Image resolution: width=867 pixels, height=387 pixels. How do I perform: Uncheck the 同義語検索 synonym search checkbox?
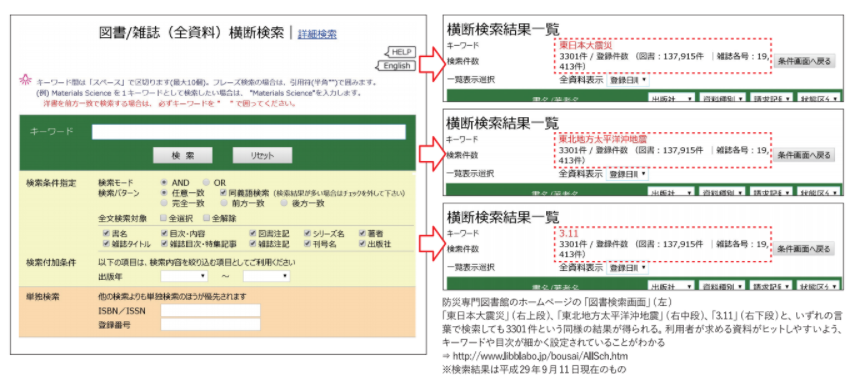pos(223,193)
